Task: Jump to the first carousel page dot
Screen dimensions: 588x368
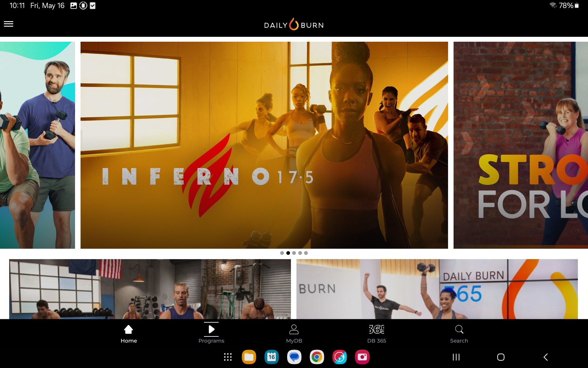Action: (282, 253)
